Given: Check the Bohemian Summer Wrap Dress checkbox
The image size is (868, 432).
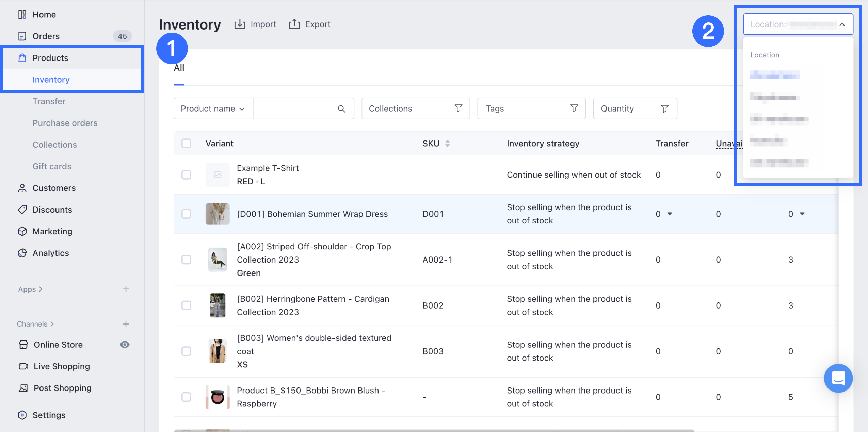Looking at the screenshot, I should click(x=186, y=214).
